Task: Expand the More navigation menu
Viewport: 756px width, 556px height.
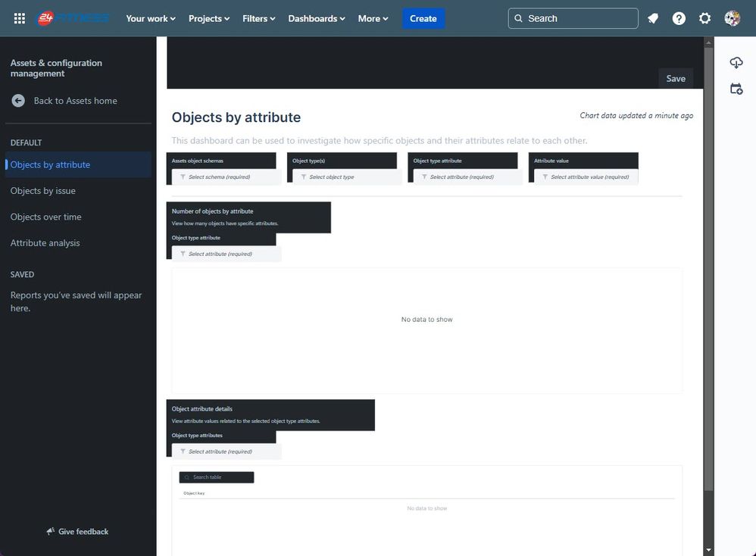Action: point(373,18)
